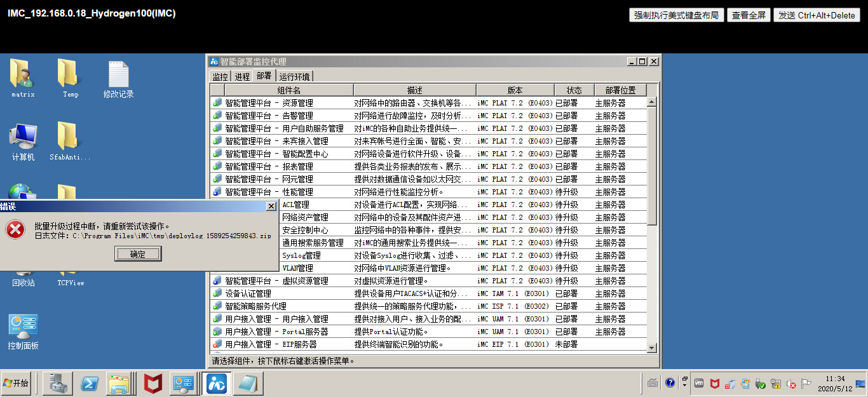
Task: Select icon of 报表管理 row
Action: 217,166
